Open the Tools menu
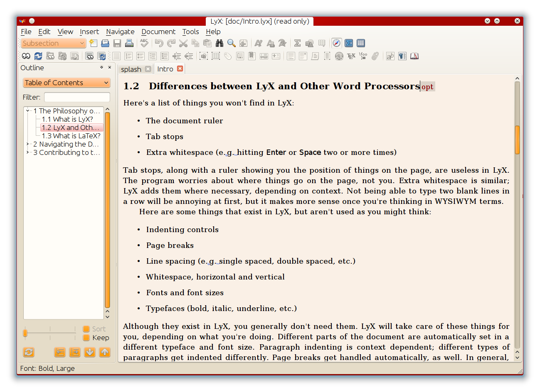Viewport: 540px width, 392px height. tap(190, 32)
